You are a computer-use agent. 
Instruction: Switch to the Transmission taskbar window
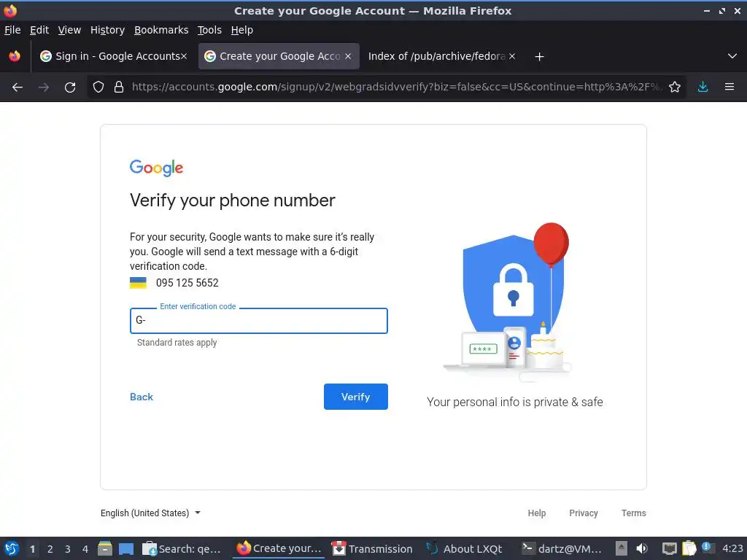click(372, 548)
